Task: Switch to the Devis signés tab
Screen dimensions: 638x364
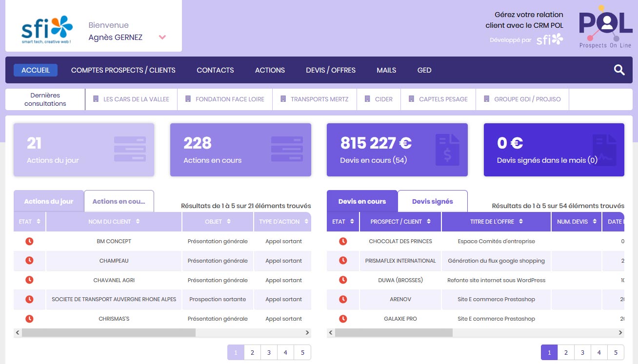Action: click(432, 201)
